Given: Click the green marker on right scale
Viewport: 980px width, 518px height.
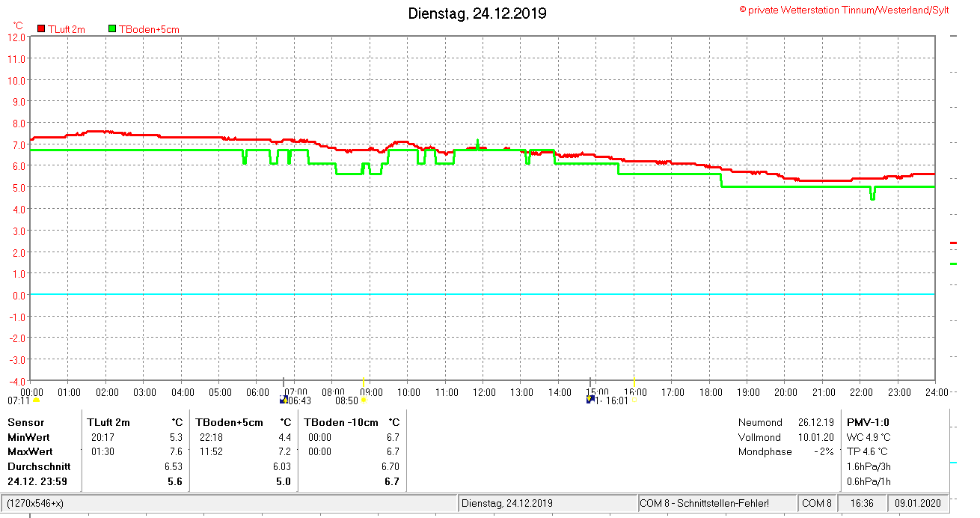Looking at the screenshot, I should pyautogui.click(x=953, y=263).
